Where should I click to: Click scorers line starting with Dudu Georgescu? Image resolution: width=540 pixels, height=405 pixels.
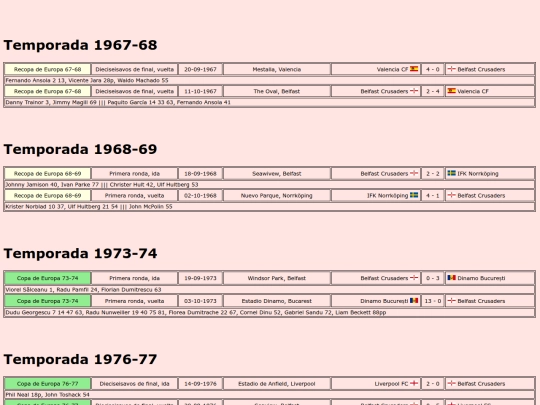pyautogui.click(x=269, y=312)
